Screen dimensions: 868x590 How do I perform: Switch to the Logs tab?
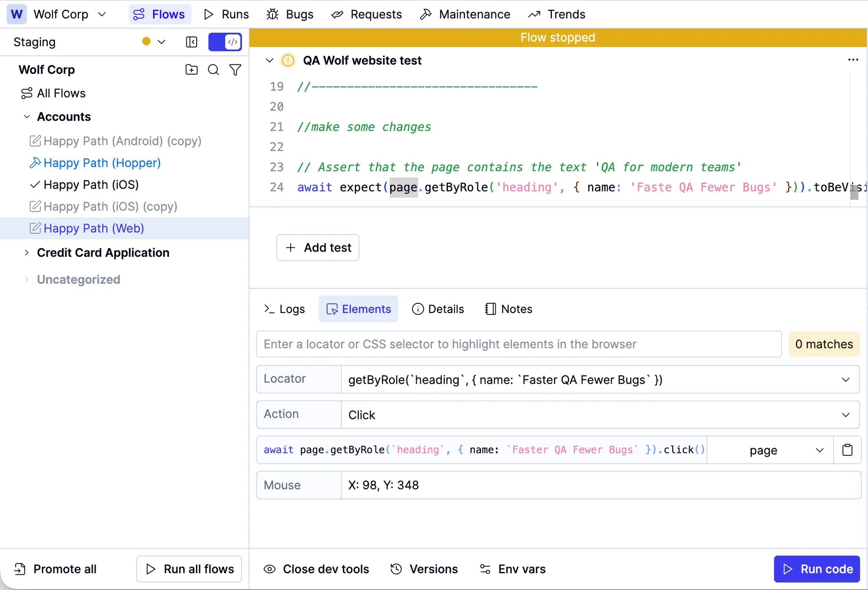(x=284, y=309)
